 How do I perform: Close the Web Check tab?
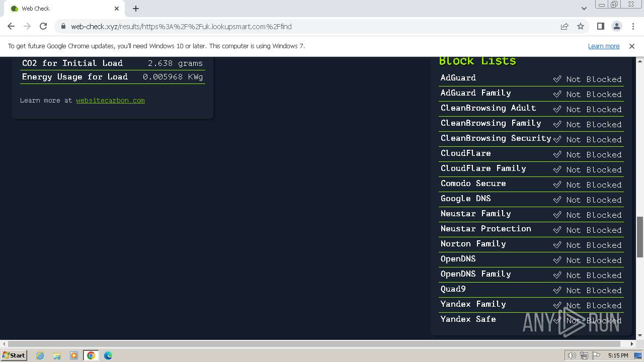117,9
